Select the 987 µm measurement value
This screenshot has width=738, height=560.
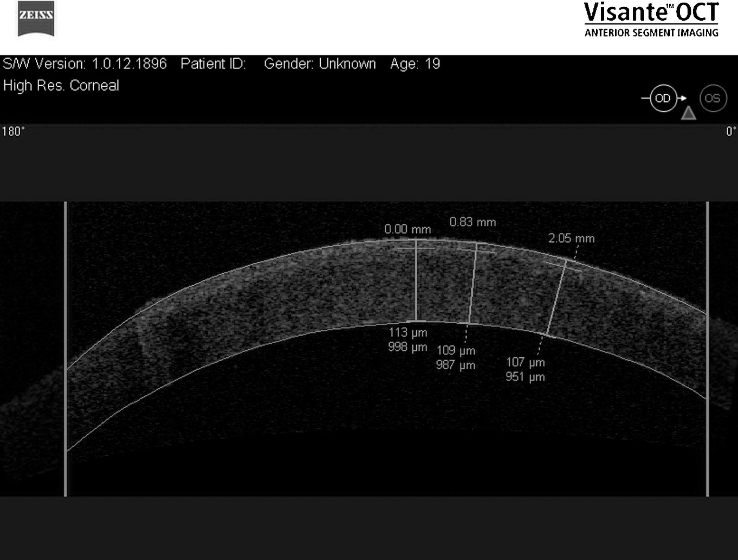point(455,365)
